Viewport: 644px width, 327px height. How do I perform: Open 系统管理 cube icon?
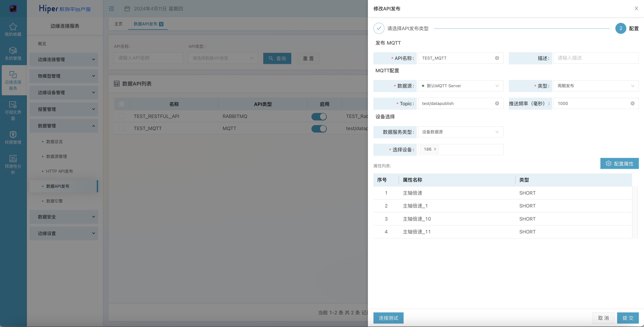[x=13, y=50]
